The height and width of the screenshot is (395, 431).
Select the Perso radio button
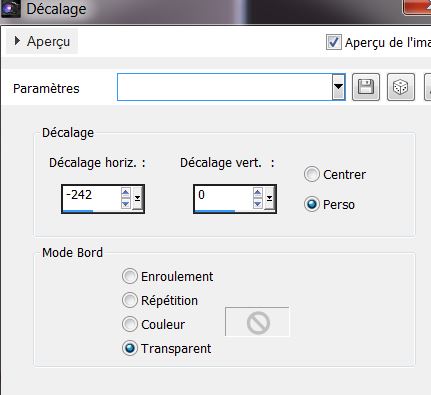pyautogui.click(x=312, y=204)
